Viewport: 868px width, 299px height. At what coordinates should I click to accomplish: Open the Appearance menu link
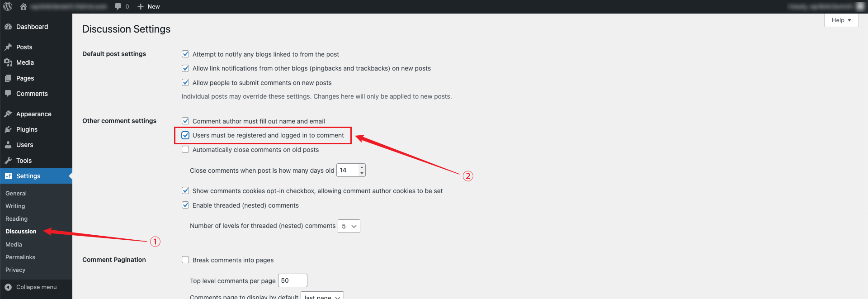pyautogui.click(x=34, y=114)
